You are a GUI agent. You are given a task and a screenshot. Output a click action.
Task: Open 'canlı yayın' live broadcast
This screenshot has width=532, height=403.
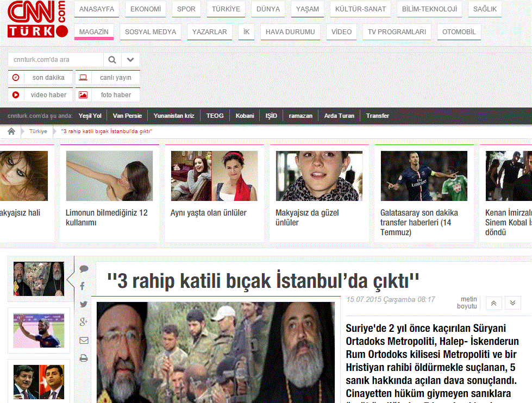[x=107, y=78]
